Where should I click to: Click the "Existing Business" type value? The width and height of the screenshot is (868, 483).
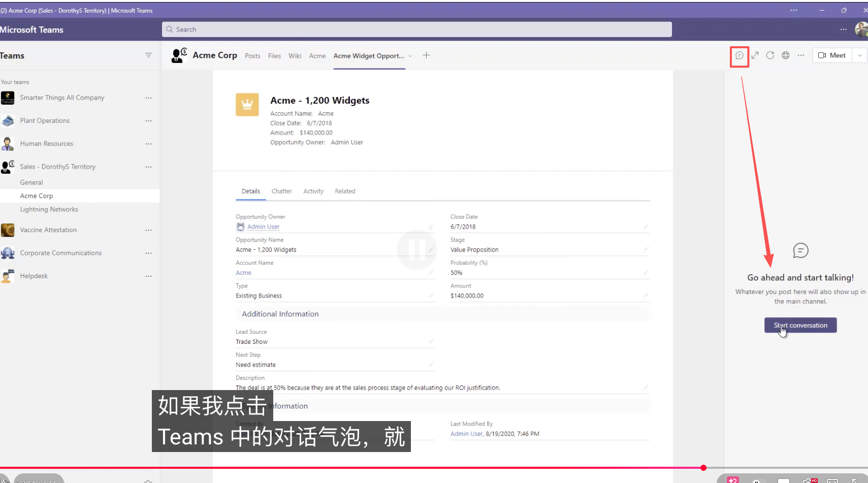point(259,296)
